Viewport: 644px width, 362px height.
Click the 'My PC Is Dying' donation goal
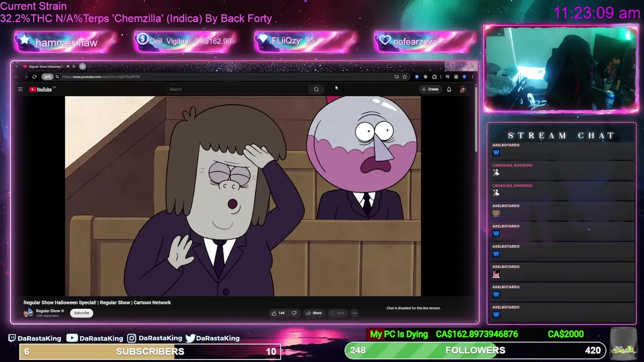[399, 334]
